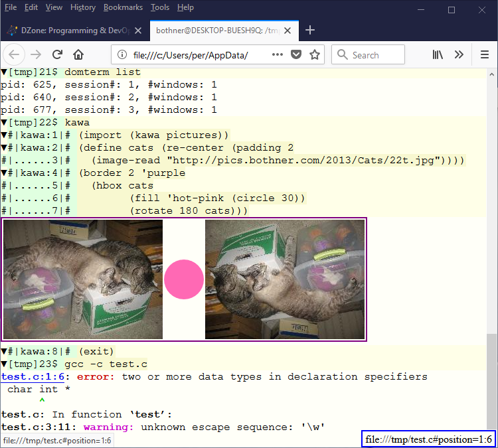Open the Library bookshelf icon

point(438,55)
